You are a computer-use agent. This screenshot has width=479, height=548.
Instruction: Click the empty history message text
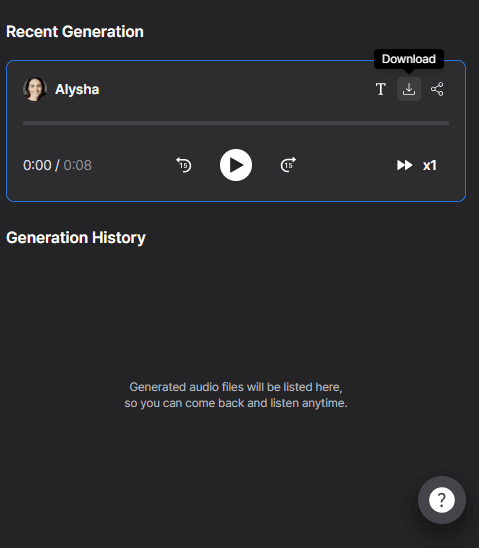click(x=236, y=395)
